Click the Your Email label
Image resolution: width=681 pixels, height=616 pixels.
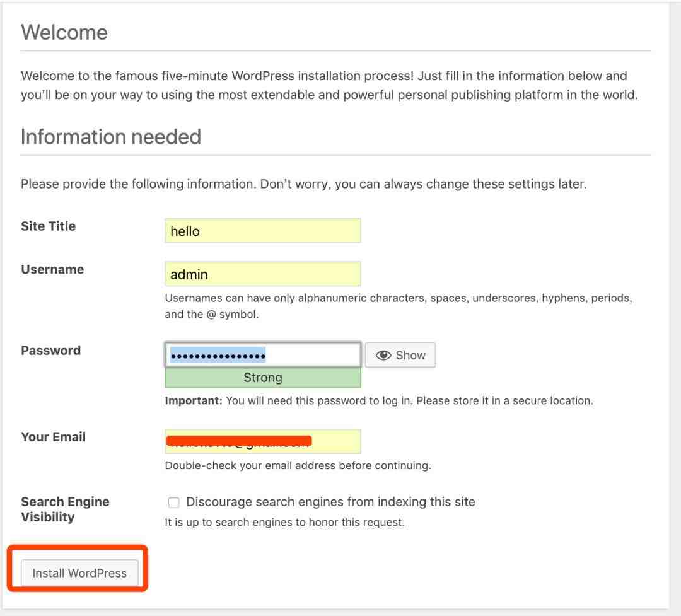coord(53,437)
